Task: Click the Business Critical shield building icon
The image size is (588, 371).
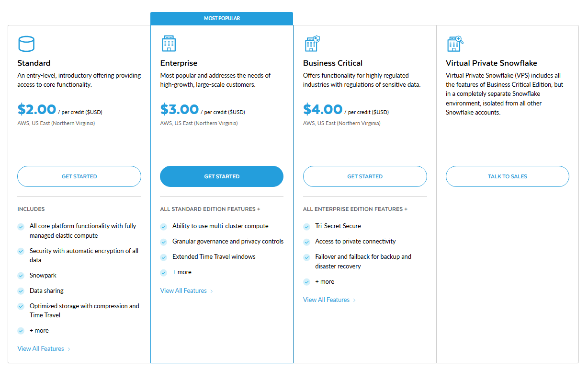Action: point(312,44)
